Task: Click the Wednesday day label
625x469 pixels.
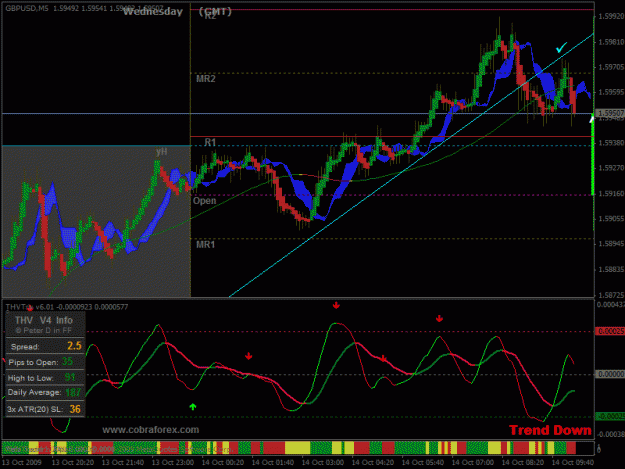Action: pyautogui.click(x=153, y=12)
